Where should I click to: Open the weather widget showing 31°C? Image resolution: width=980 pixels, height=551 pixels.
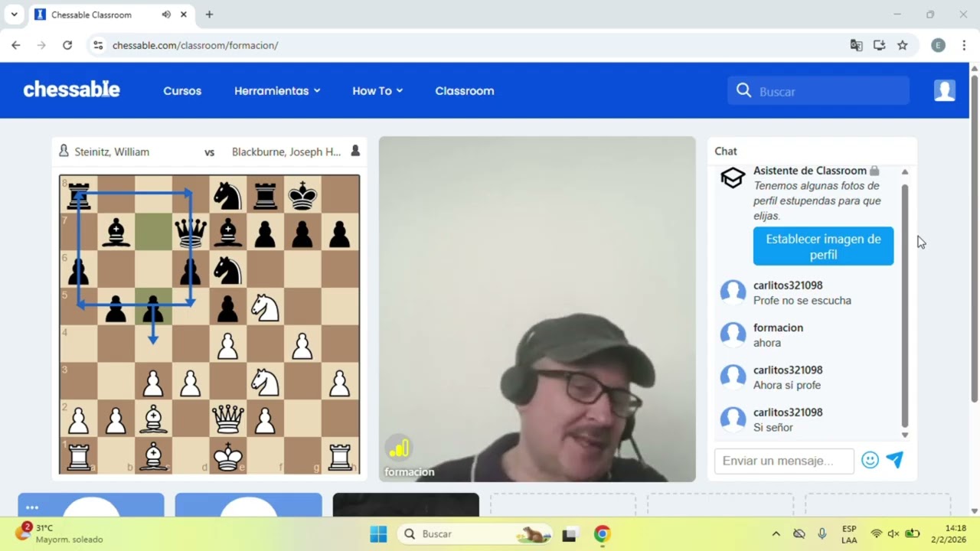(x=57, y=533)
